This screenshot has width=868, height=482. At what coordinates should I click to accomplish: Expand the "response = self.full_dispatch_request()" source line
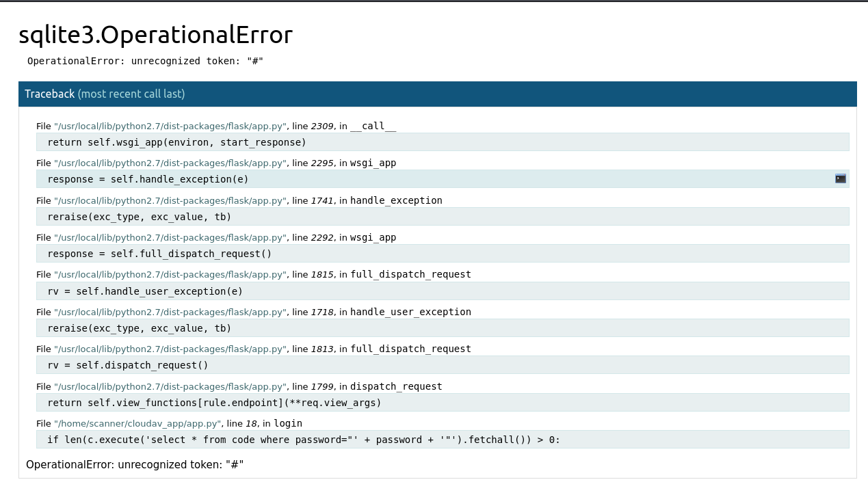(x=159, y=254)
